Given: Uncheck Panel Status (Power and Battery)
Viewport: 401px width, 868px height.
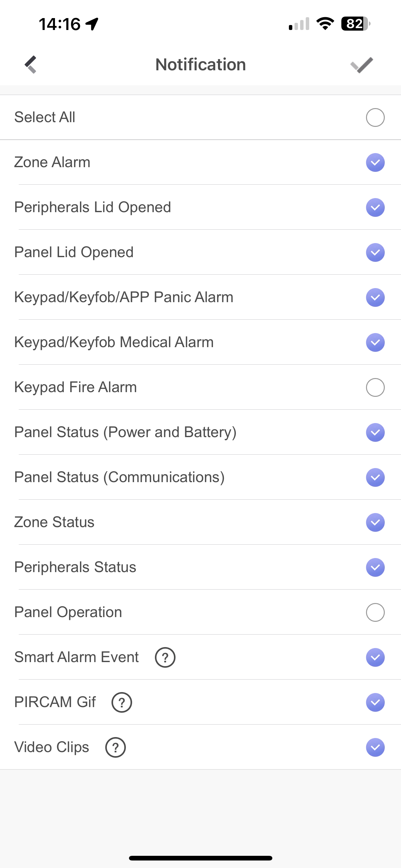Looking at the screenshot, I should click(375, 432).
